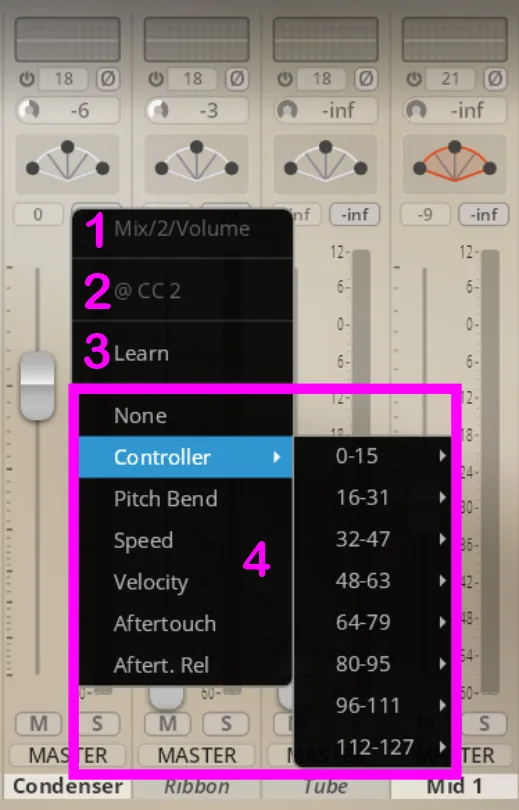Click the Condenser stereo width diagram
519x810 pixels.
pos(67,164)
